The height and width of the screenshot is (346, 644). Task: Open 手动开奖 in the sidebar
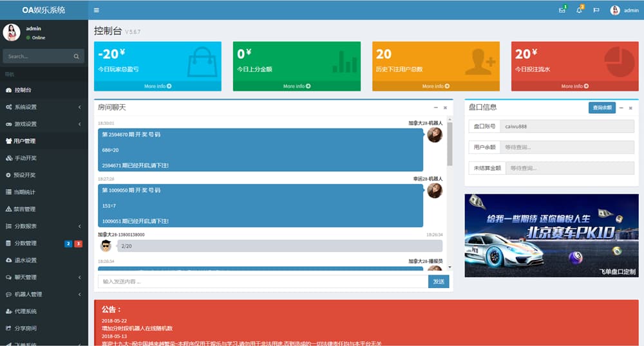point(25,158)
